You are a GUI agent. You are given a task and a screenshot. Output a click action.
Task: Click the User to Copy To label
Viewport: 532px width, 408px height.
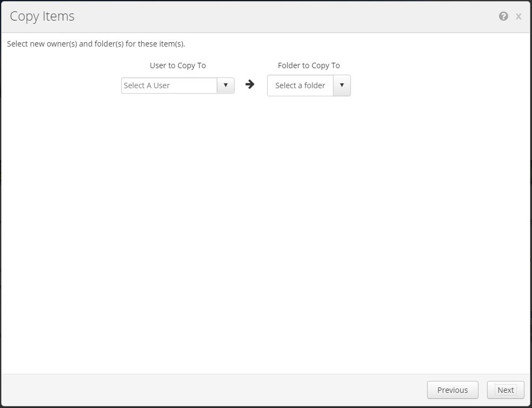pyautogui.click(x=177, y=65)
